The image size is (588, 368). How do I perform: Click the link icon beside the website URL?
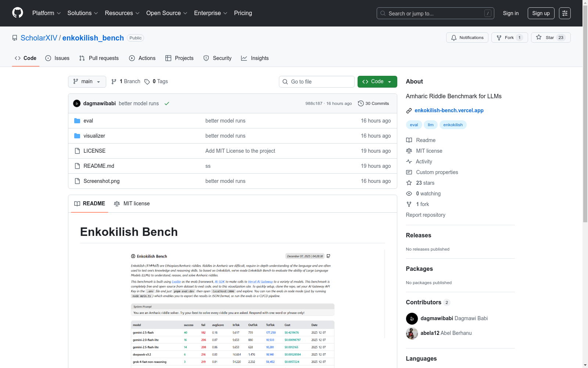[x=409, y=110]
